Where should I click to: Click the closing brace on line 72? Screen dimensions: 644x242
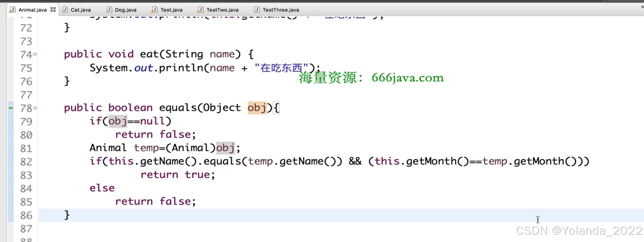click(x=67, y=27)
